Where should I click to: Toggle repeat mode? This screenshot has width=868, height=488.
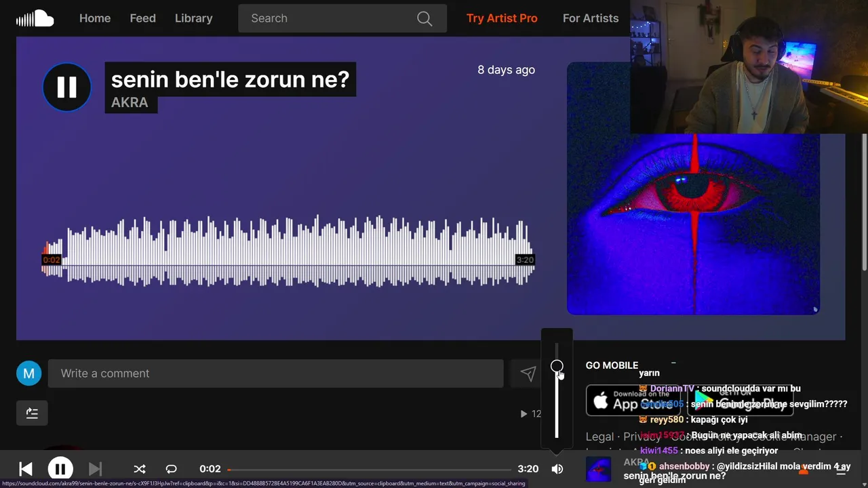(171, 469)
